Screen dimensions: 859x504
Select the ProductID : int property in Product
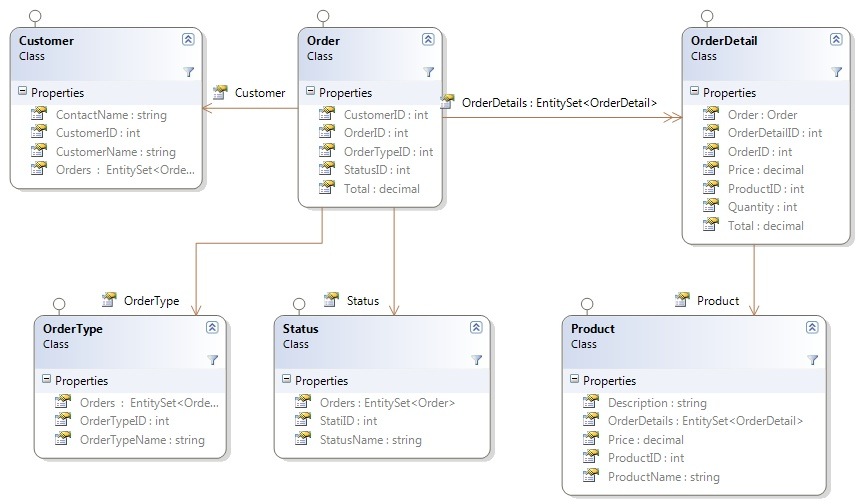point(646,457)
